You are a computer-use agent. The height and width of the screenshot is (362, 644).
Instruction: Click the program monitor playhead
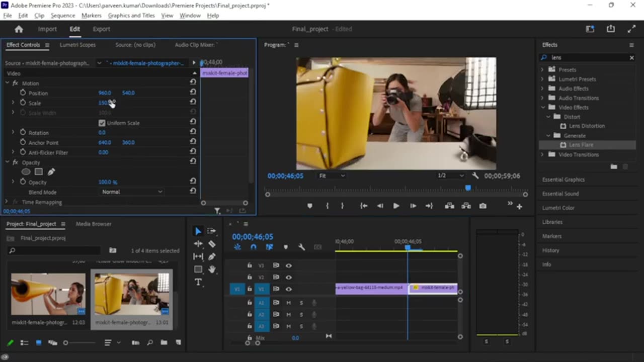tap(468, 188)
